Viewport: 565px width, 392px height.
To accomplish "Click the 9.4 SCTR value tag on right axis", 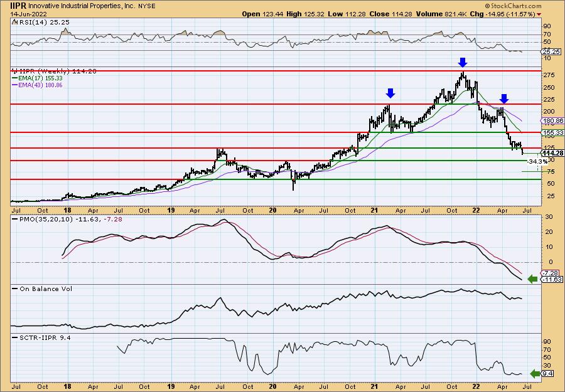I will point(547,374).
